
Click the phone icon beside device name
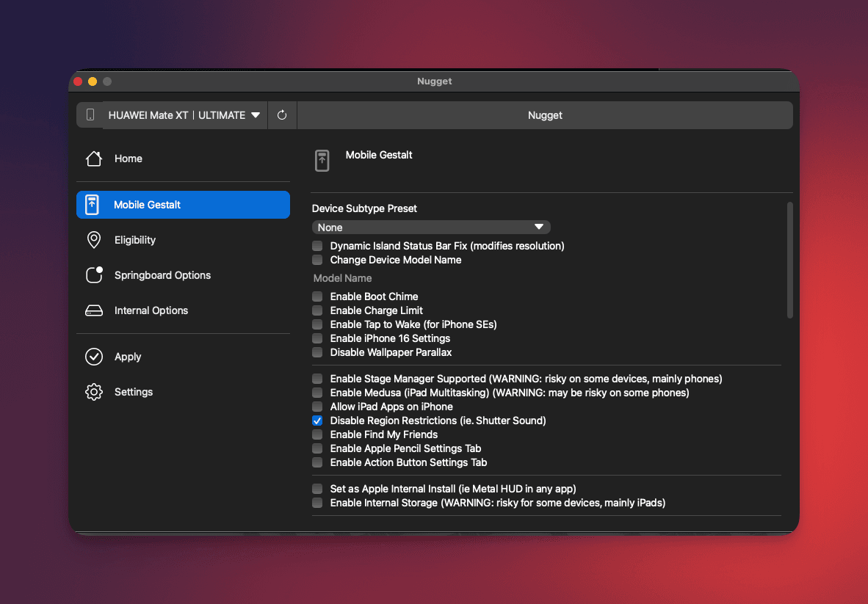click(x=90, y=115)
